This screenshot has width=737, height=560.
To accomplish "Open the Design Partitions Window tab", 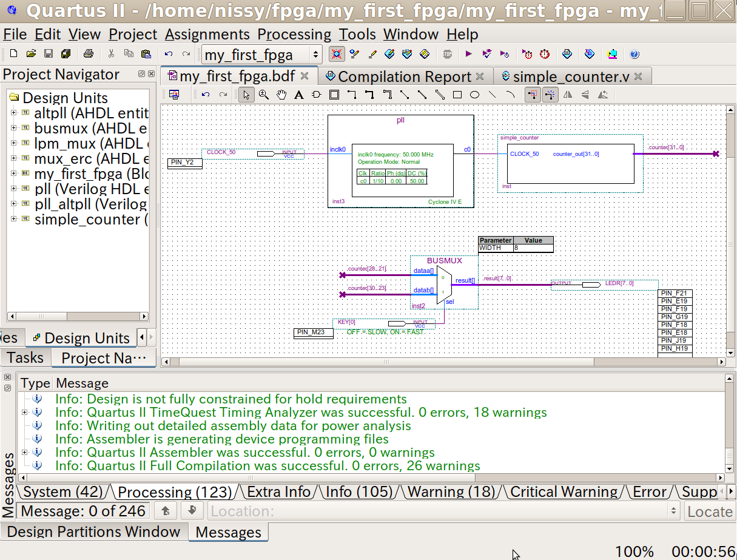I will point(94,532).
